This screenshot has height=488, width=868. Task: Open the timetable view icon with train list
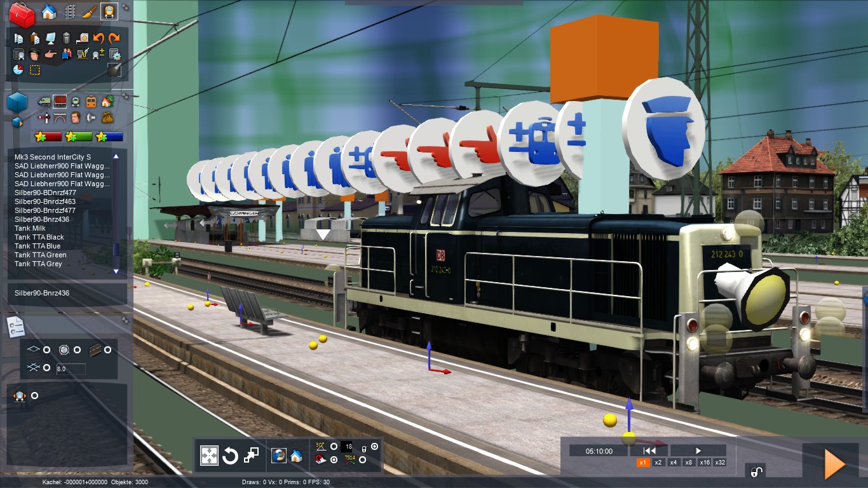pyautogui.click(x=19, y=54)
